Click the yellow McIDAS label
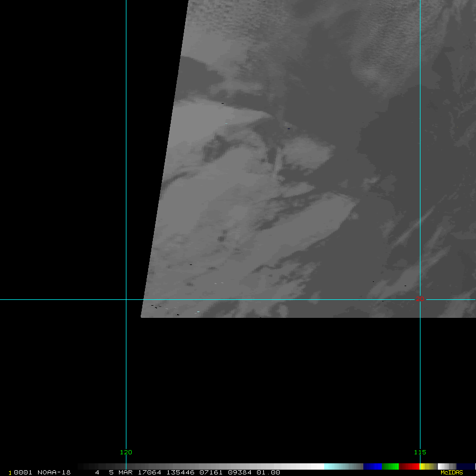 click(451, 472)
